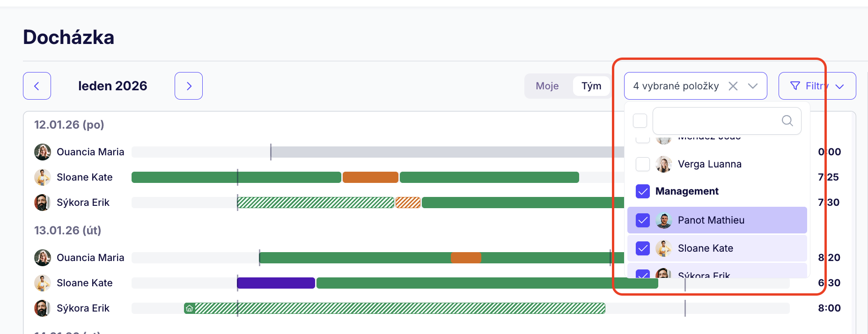Focus the employee search input field
The width and height of the screenshot is (868, 334).
[x=716, y=121]
